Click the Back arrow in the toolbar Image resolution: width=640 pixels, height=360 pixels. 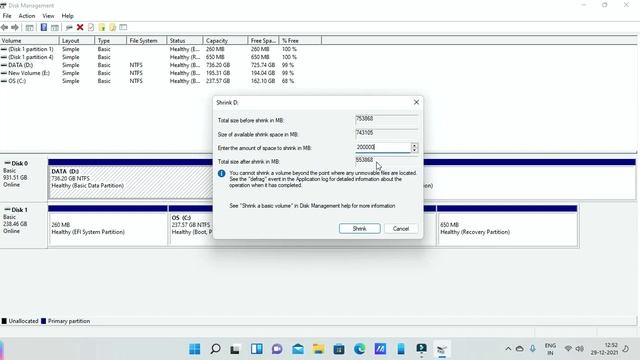pos(4,27)
